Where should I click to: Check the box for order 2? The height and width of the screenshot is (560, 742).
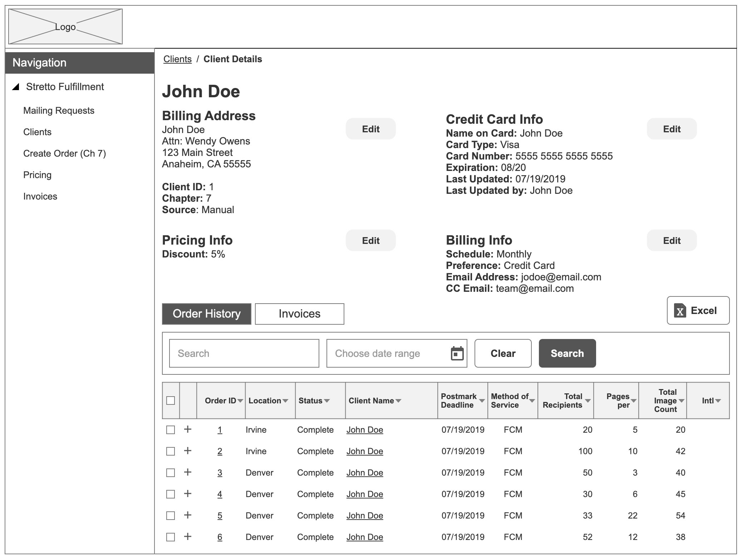pyautogui.click(x=171, y=451)
